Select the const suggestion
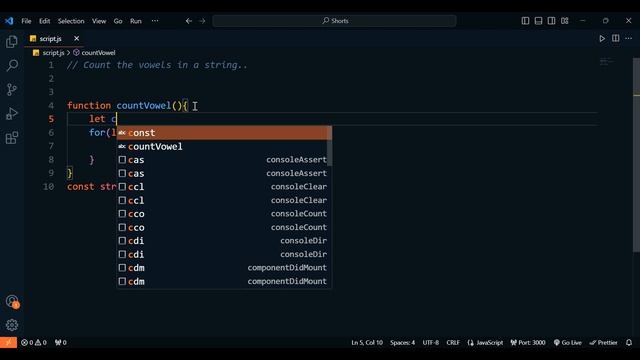This screenshot has height=360, width=640. tap(224, 133)
